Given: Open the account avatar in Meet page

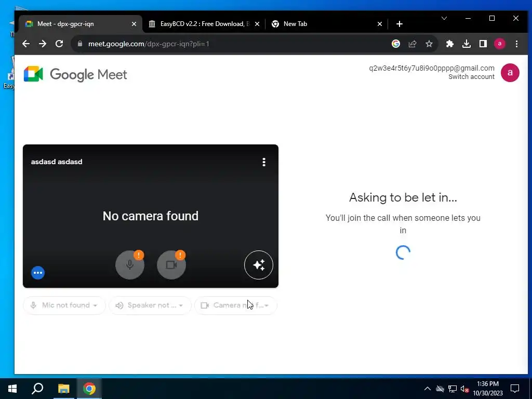Looking at the screenshot, I should click(510, 73).
